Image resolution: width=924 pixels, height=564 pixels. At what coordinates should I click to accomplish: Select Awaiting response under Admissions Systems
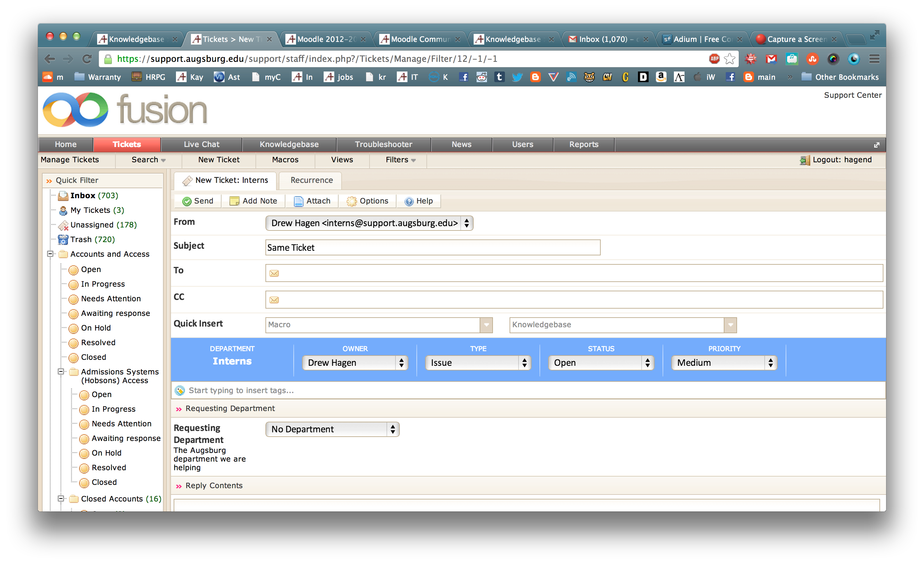126,438
